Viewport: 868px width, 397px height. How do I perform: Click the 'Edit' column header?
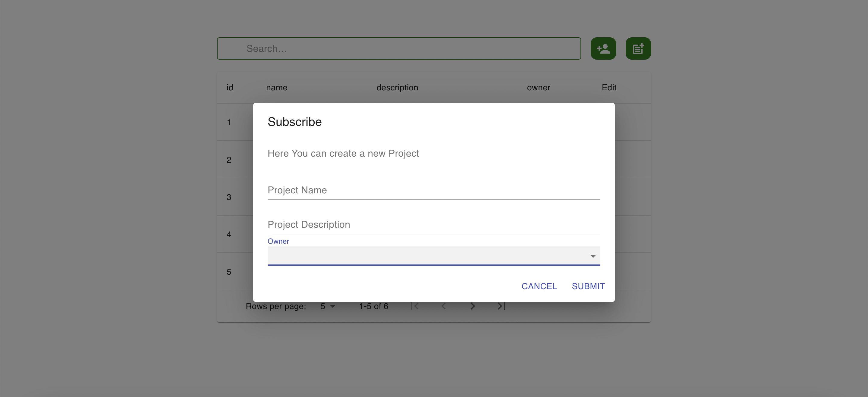pyautogui.click(x=609, y=88)
